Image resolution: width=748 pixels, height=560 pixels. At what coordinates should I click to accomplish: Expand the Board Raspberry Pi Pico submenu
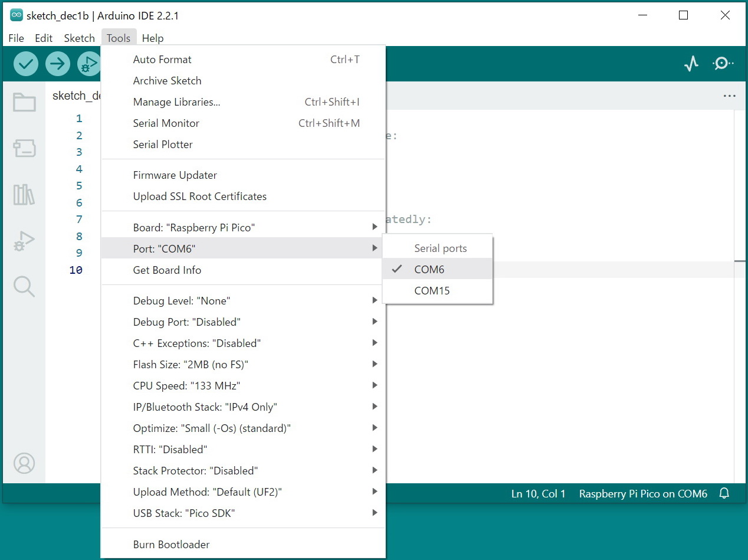(244, 227)
